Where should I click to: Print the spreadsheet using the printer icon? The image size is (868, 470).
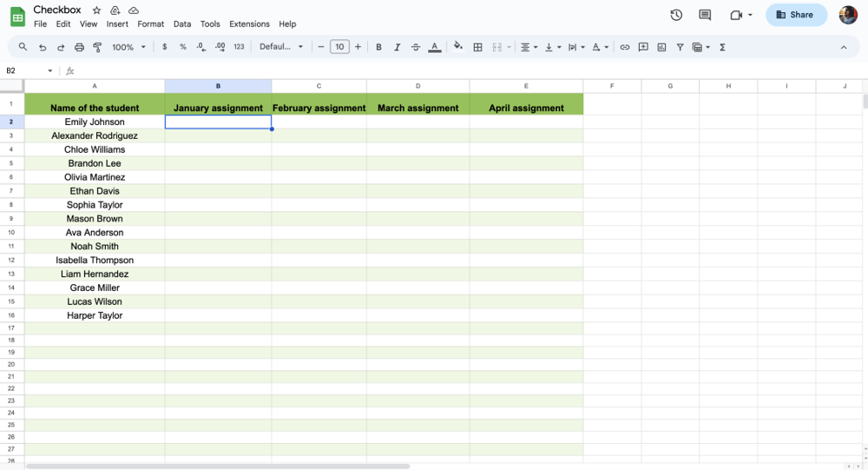point(80,47)
